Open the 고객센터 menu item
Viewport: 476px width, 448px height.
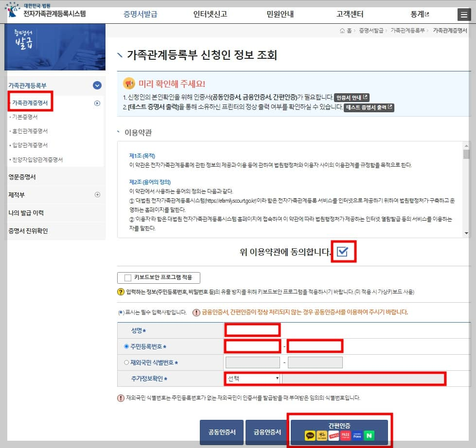point(352,14)
